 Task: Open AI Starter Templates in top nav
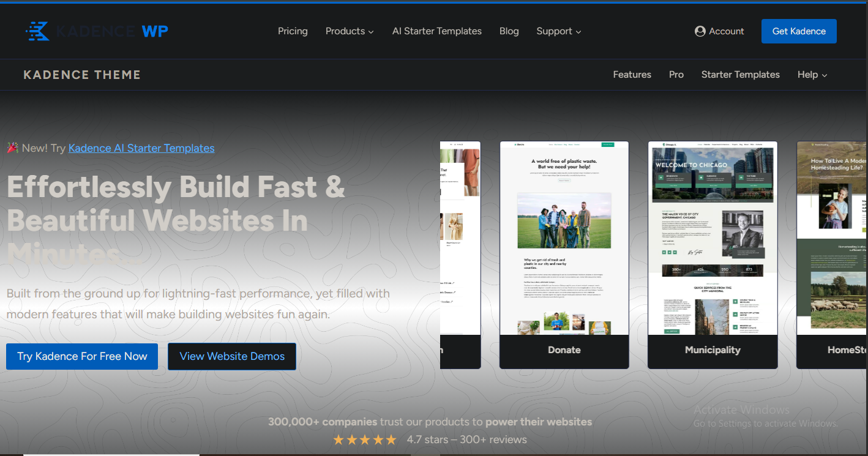(x=437, y=31)
